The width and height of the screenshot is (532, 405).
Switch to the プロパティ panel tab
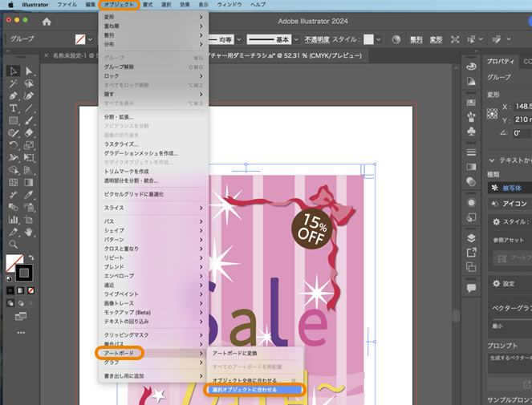tap(501, 62)
